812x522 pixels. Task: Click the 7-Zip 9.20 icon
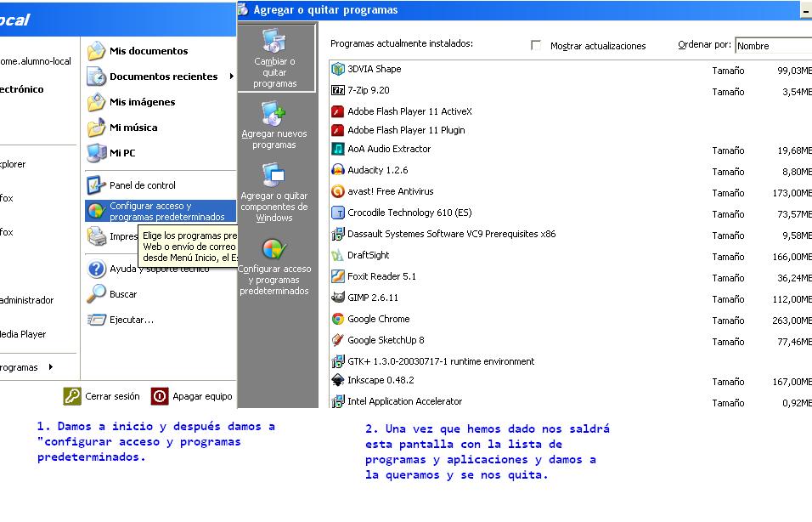point(338,90)
